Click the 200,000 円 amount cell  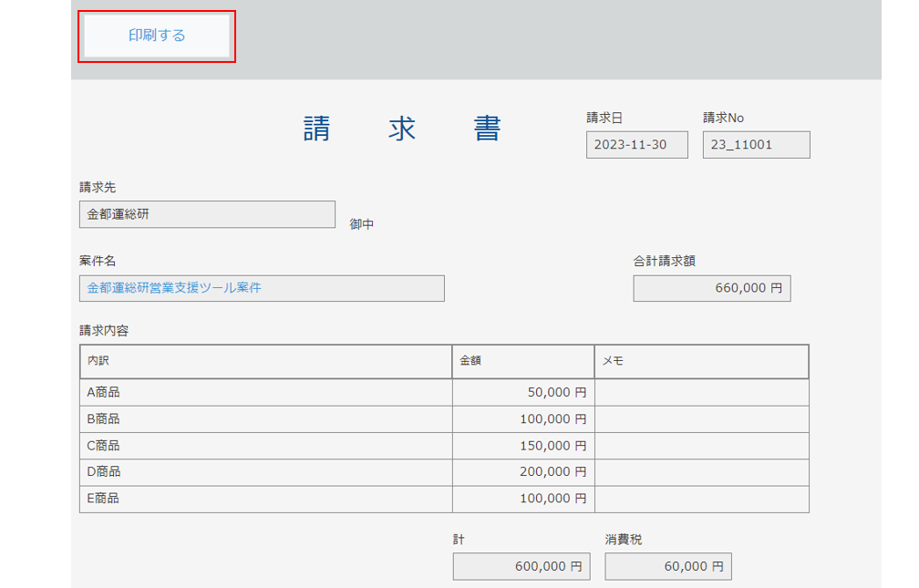tap(522, 472)
